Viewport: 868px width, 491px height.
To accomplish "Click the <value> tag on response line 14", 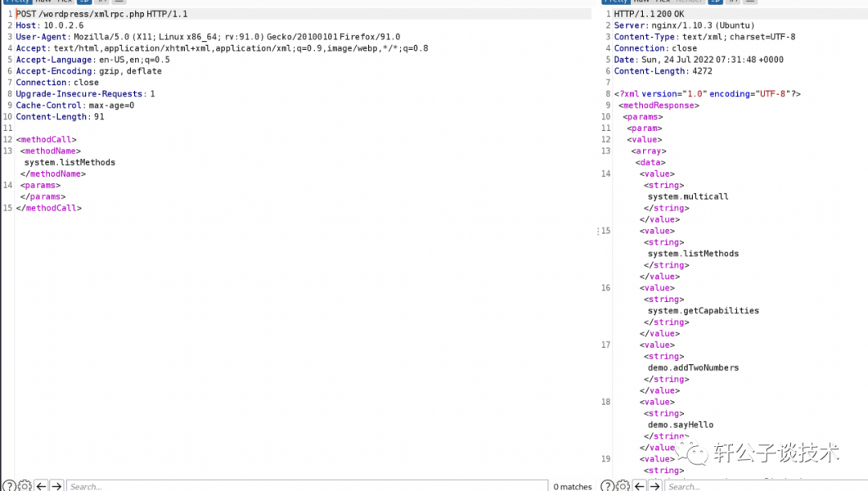I will [x=657, y=174].
